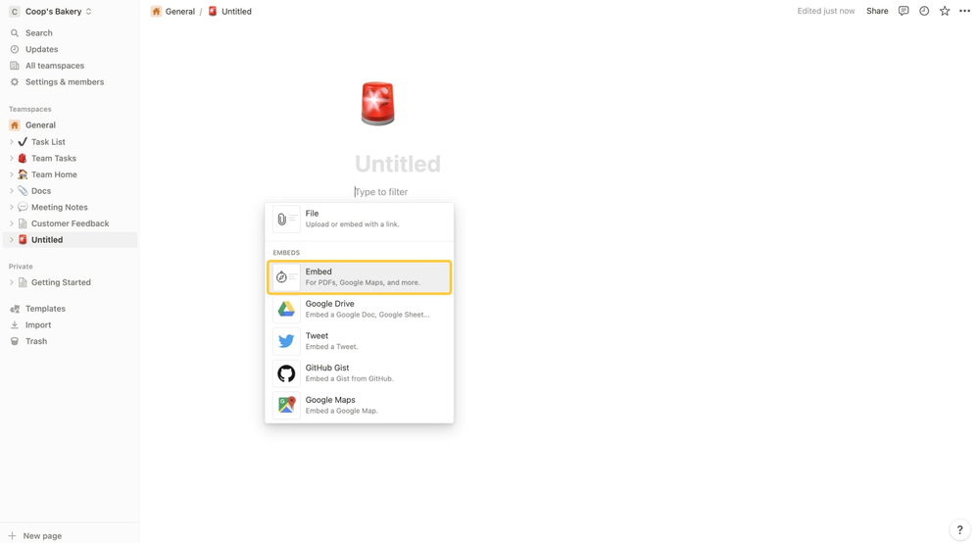Open the help question mark button
This screenshot has height=543, width=980.
pos(959,529)
